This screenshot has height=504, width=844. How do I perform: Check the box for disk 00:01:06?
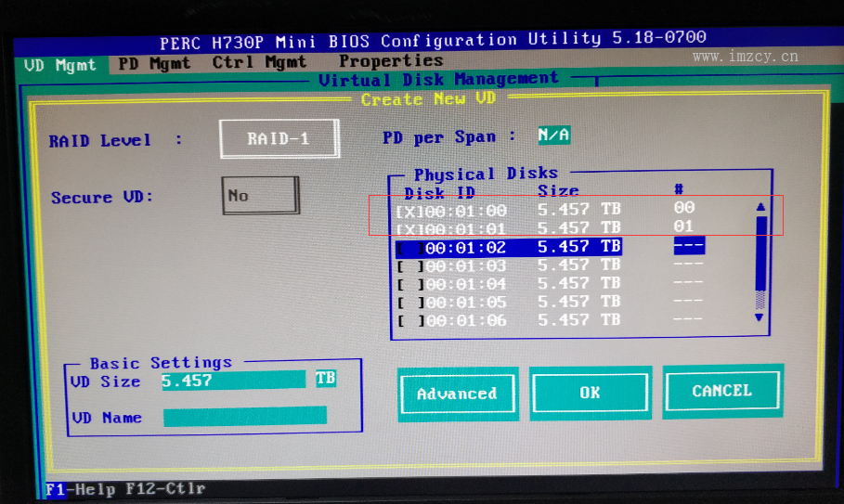pyautogui.click(x=410, y=322)
